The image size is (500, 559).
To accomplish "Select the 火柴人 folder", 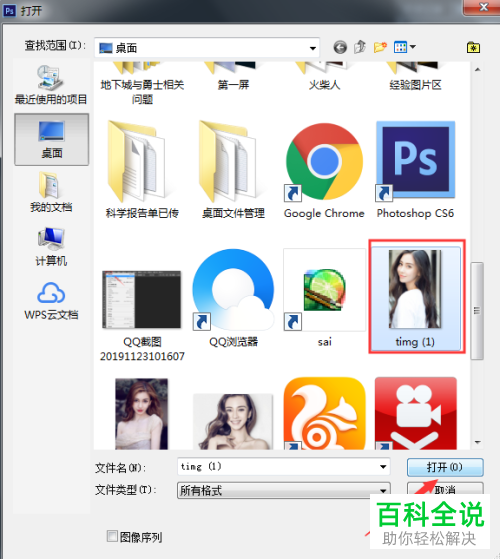I will [x=324, y=77].
